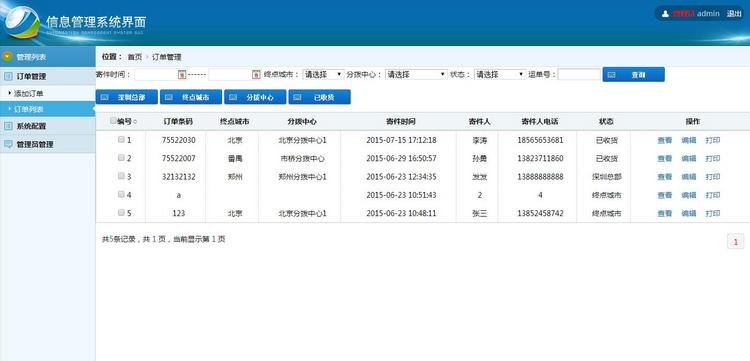The height and width of the screenshot is (361, 750).
Task: Click the 寄件时间 column header
Action: tap(401, 121)
